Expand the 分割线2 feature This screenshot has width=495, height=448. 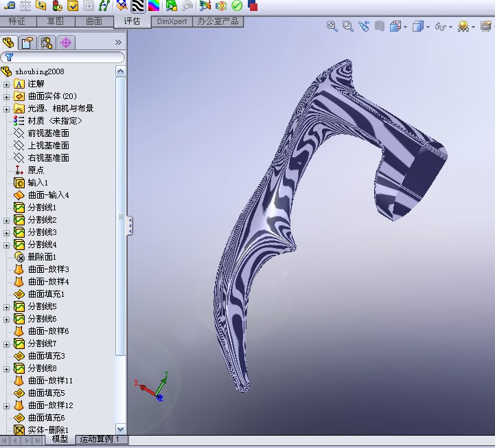tap(7, 221)
